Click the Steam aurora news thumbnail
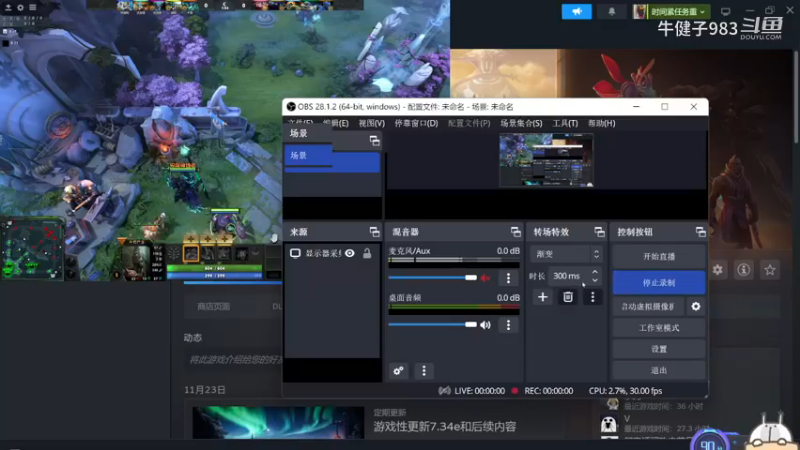The width and height of the screenshot is (800, 450). (x=278, y=422)
